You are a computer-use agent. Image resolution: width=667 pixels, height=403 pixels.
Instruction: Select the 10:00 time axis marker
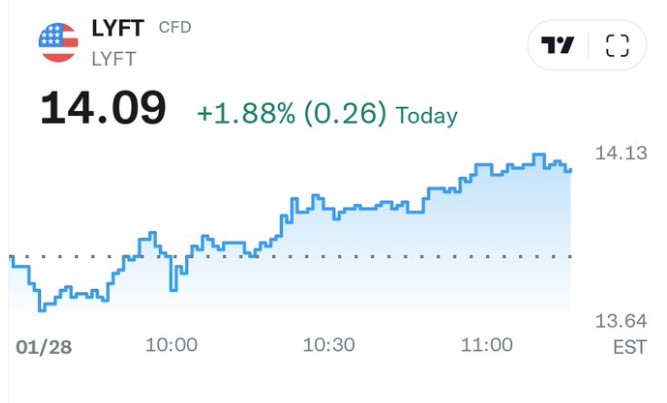pos(171,346)
